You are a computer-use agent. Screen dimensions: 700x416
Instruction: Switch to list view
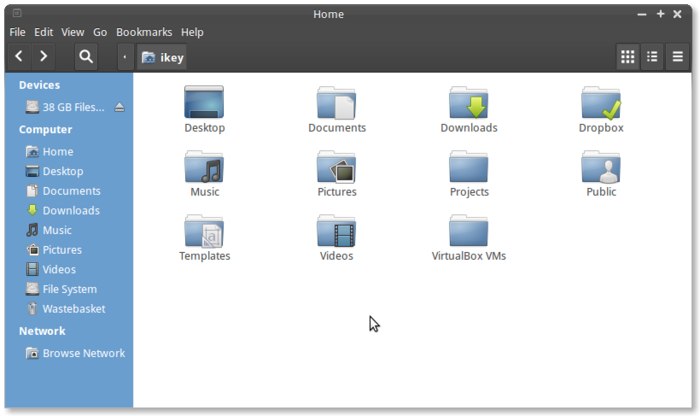pyautogui.click(x=652, y=57)
